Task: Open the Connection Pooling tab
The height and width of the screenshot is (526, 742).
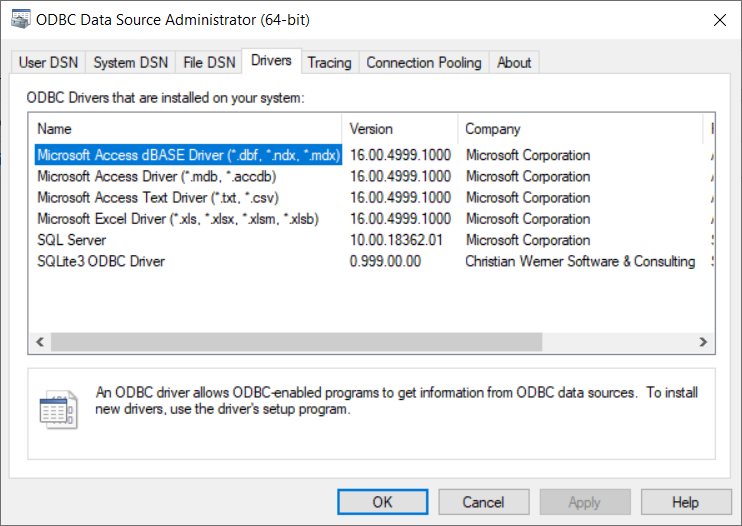Action: tap(424, 62)
